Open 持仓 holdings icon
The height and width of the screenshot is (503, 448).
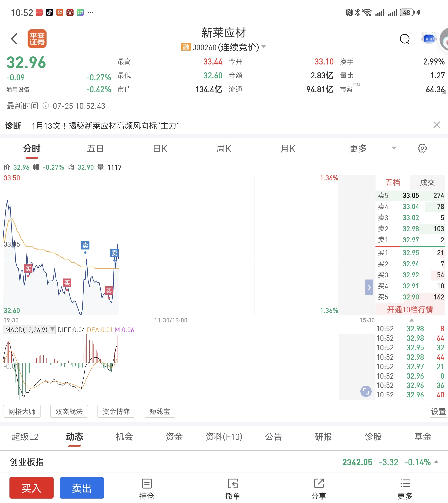(147, 489)
